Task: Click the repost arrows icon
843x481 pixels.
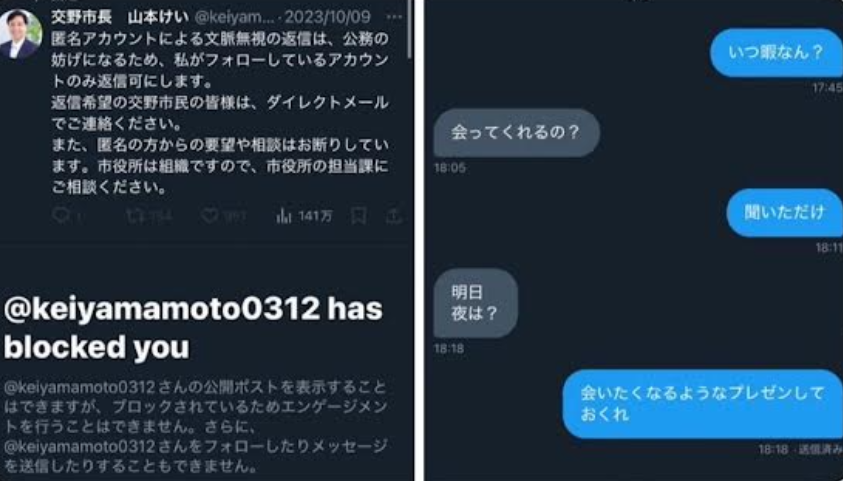Action: pos(135,216)
